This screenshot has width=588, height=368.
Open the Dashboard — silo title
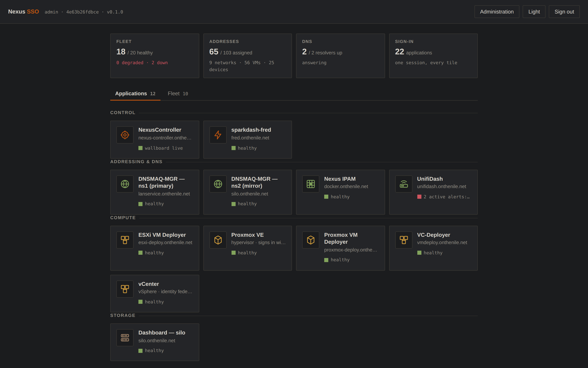tap(161, 333)
